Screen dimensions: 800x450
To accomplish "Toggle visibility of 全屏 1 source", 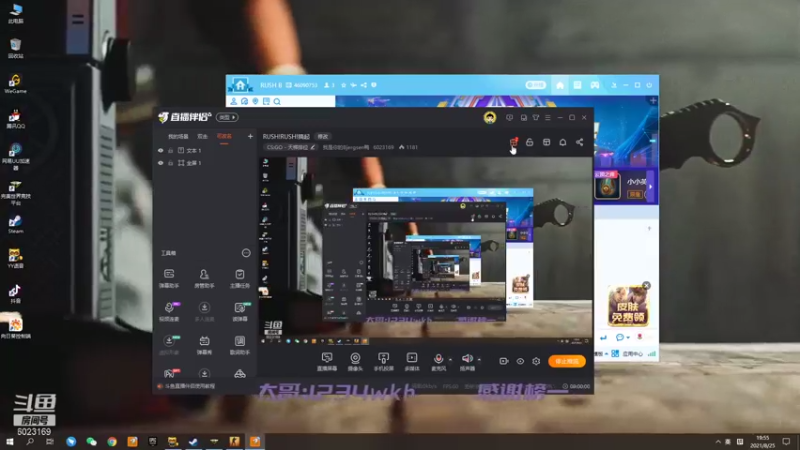I will click(x=161, y=163).
